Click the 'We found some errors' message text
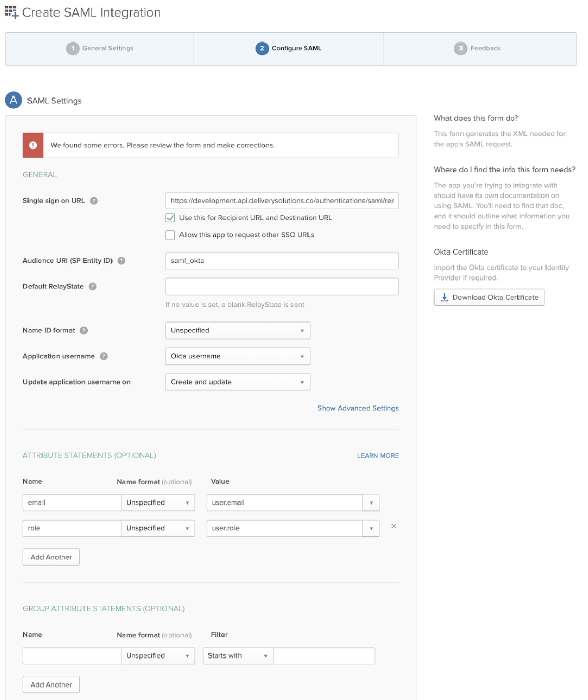The width and height of the screenshot is (588, 700). click(163, 145)
